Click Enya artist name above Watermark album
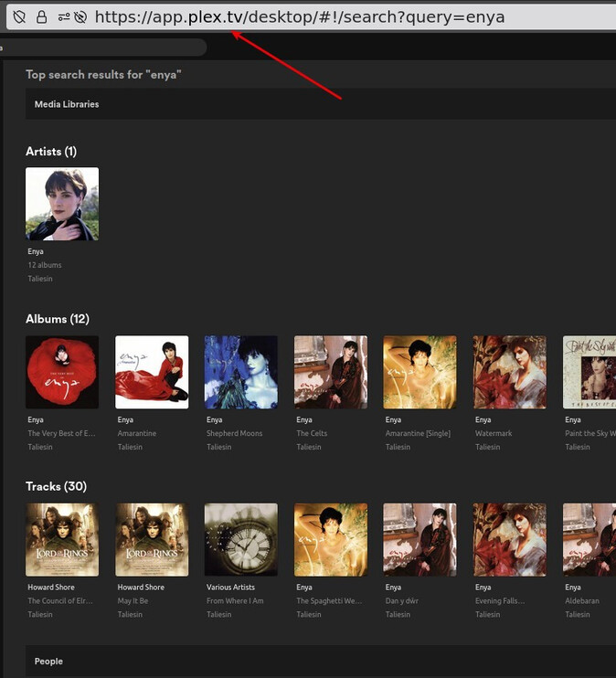The height and width of the screenshot is (678, 616). pyautogui.click(x=483, y=419)
